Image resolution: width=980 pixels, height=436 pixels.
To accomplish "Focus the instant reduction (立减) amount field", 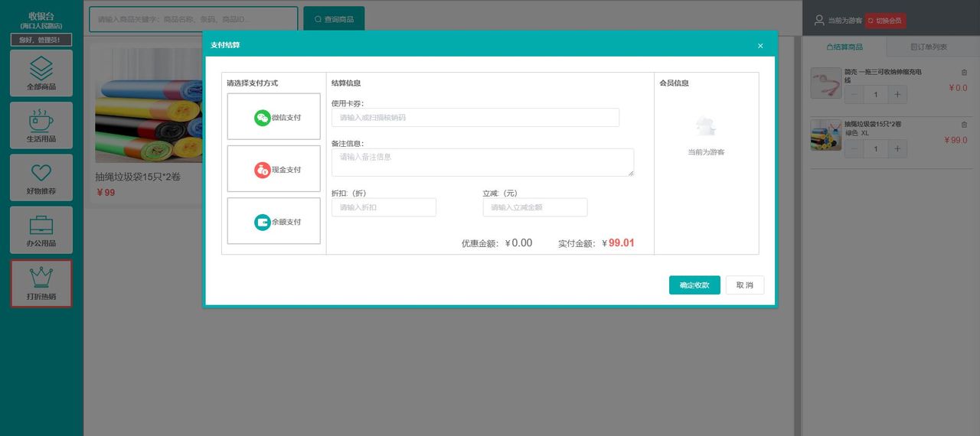I will coord(534,207).
